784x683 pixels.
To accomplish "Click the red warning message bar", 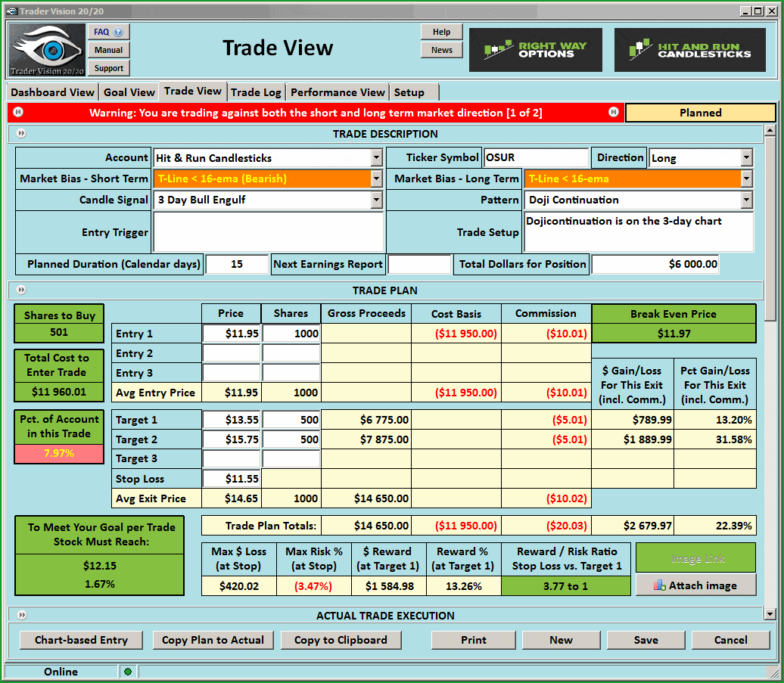I will (316, 113).
